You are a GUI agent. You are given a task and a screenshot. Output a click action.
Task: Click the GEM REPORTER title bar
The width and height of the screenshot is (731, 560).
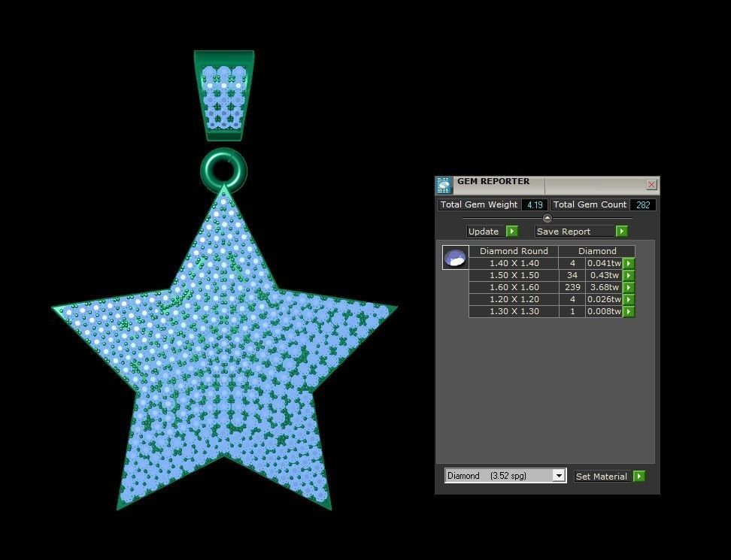(x=547, y=185)
